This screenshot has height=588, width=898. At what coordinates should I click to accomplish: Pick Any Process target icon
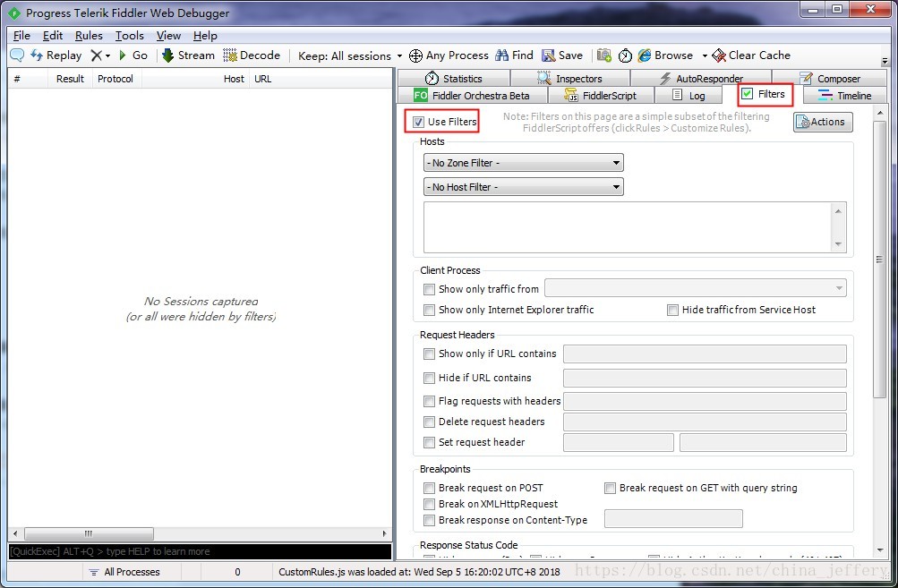(449, 55)
